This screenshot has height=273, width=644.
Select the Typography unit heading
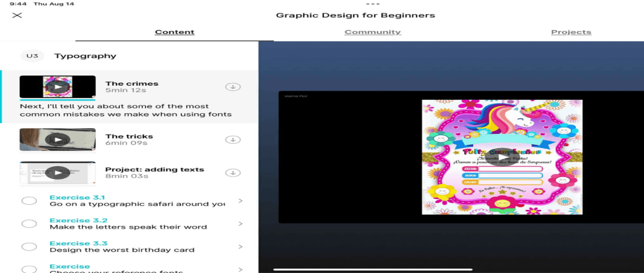[85, 56]
